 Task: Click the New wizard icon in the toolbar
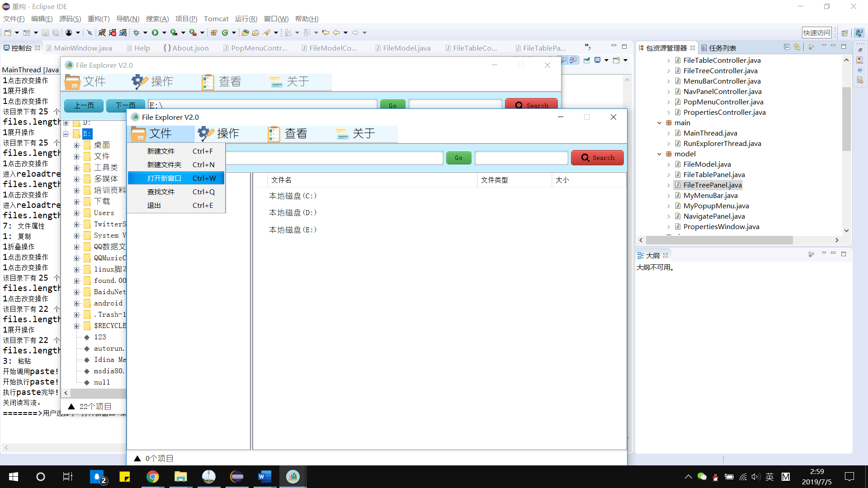click(8, 33)
